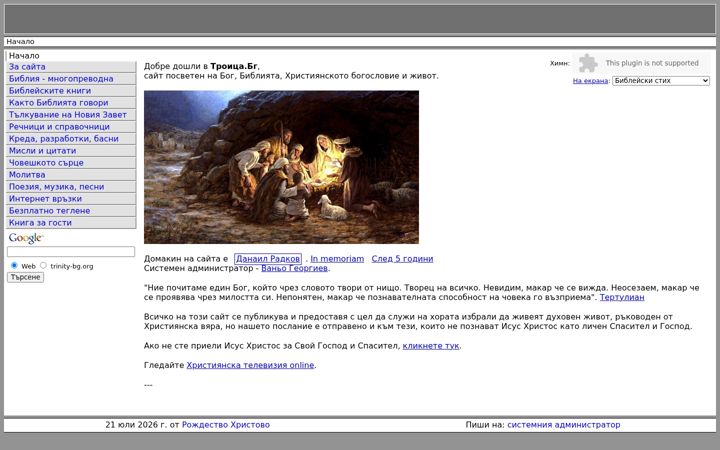Click the nativity scene painting
The width and height of the screenshot is (720, 450).
pos(281,167)
